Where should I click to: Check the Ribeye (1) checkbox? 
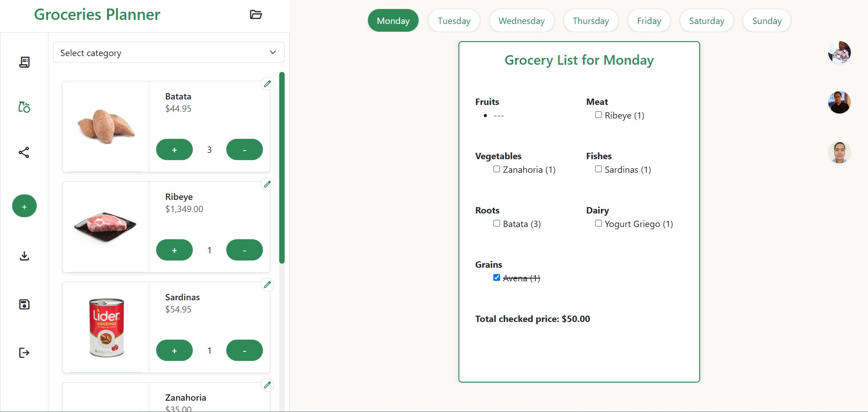[598, 115]
